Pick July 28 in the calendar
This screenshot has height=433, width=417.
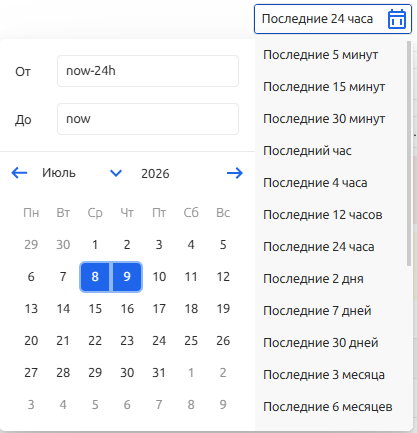[x=63, y=373]
